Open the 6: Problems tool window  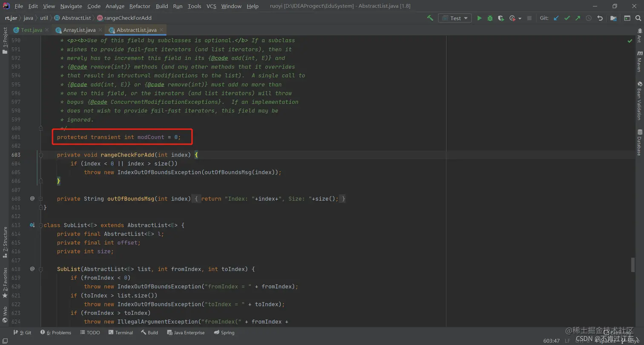(x=55, y=333)
